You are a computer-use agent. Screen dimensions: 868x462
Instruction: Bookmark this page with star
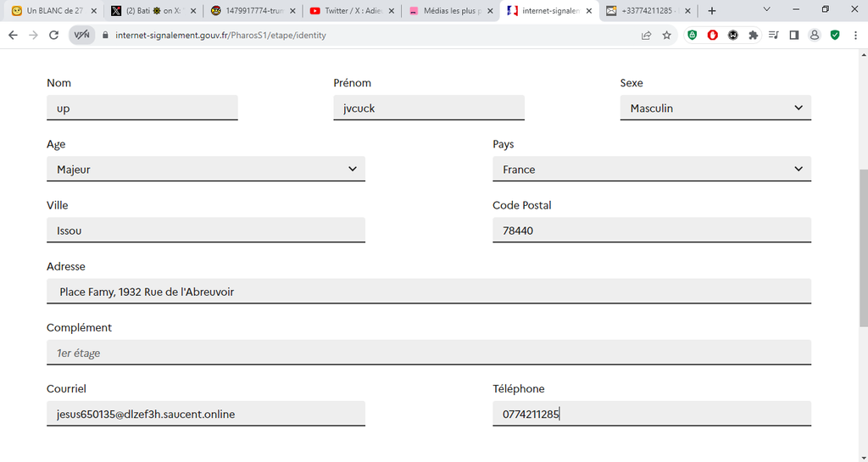666,35
